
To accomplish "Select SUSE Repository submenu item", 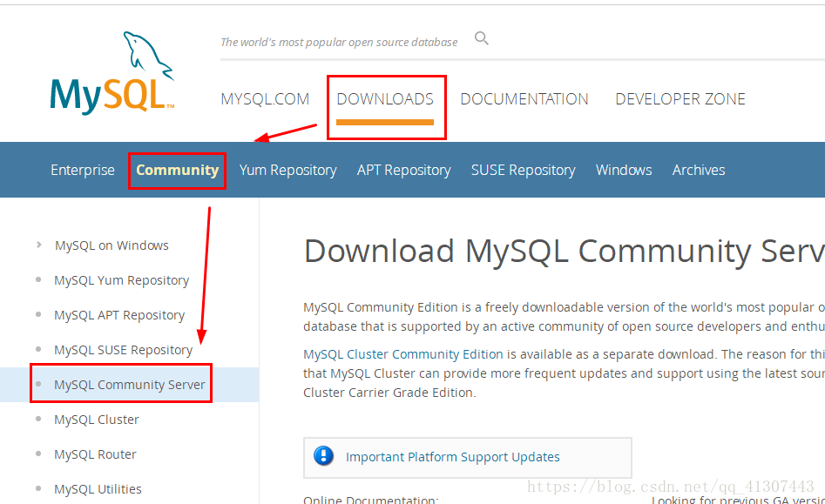I will (x=523, y=170).
